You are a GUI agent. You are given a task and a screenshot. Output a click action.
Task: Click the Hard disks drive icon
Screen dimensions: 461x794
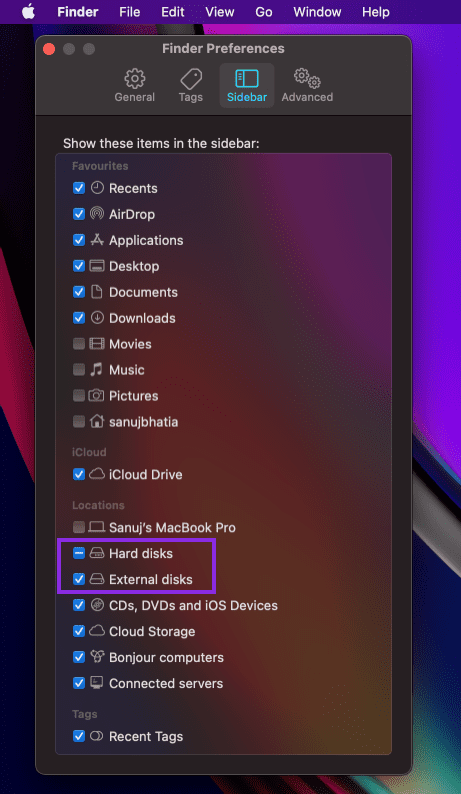coord(97,553)
